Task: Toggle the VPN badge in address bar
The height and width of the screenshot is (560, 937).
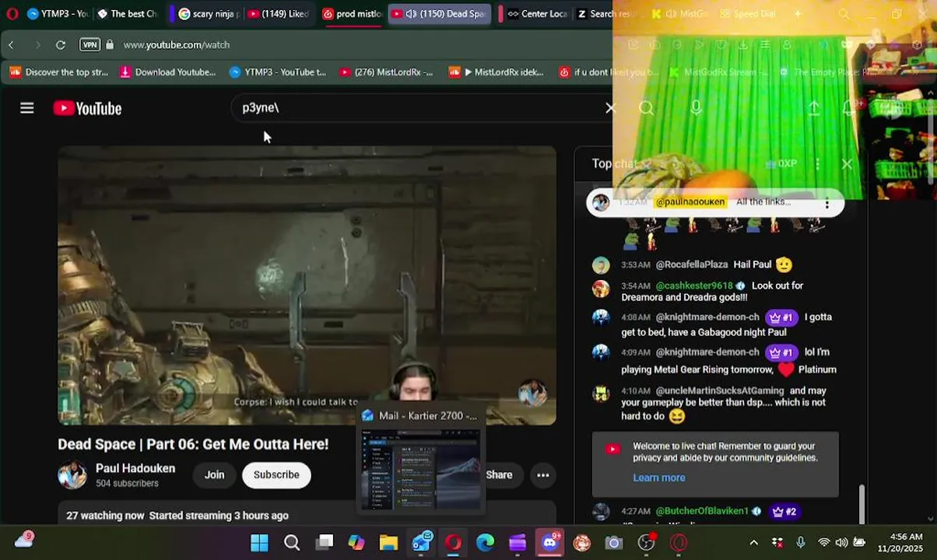Action: coord(89,44)
